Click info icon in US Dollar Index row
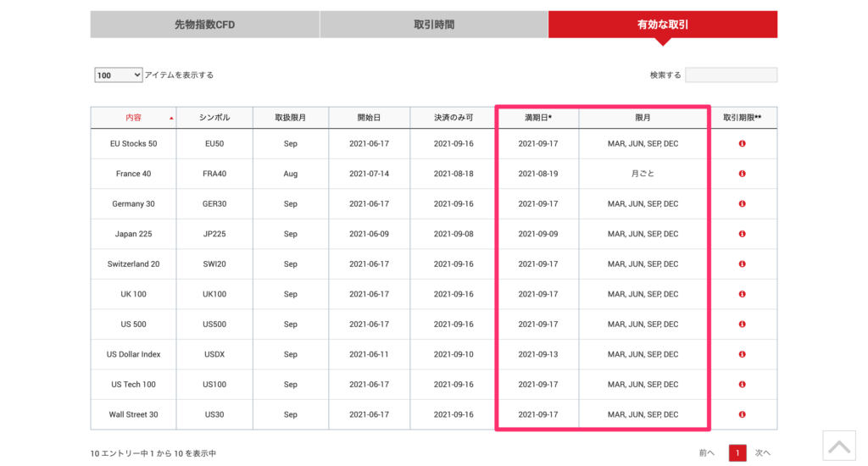 (742, 354)
